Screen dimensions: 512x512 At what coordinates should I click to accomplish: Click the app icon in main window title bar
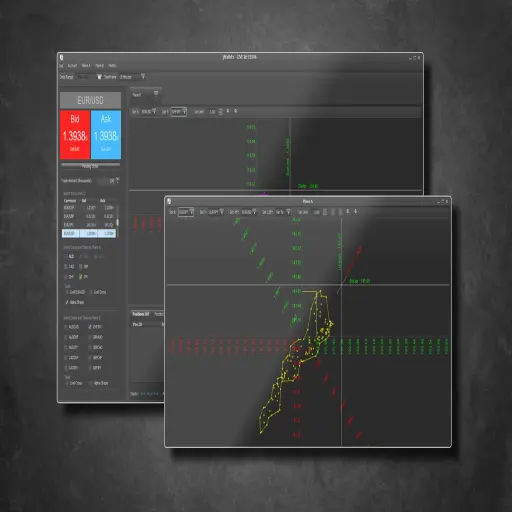tap(61, 58)
